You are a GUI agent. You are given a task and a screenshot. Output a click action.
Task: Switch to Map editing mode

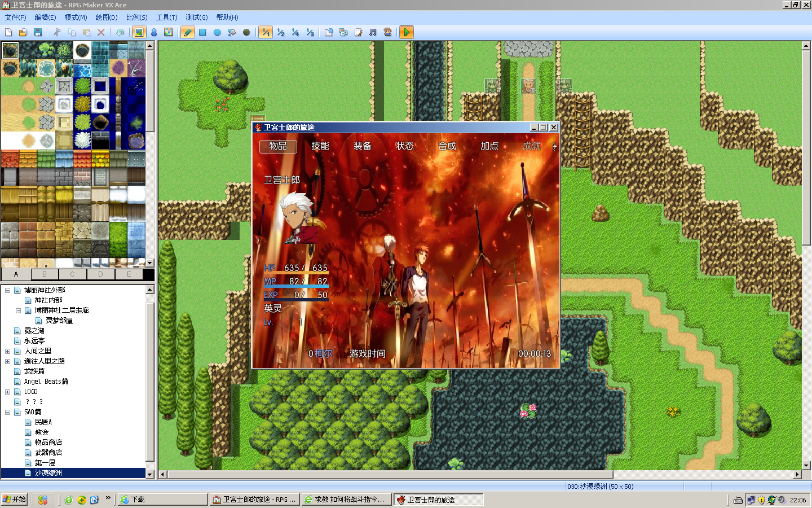(x=139, y=32)
